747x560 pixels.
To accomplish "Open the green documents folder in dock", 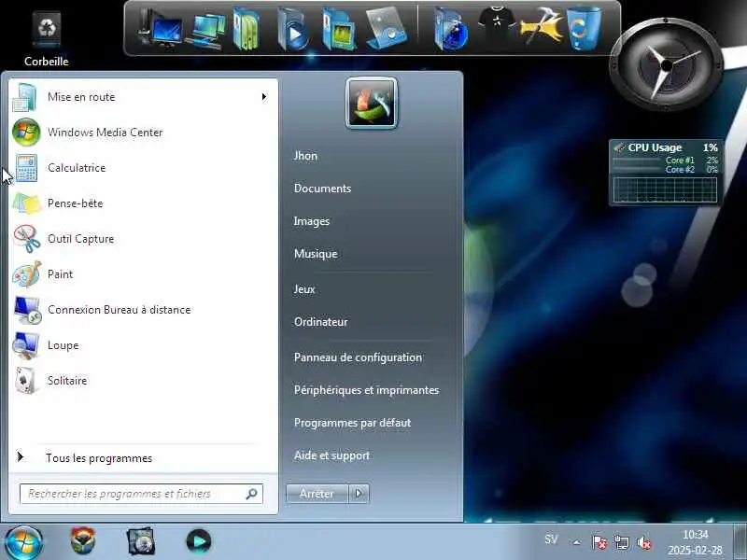I will tap(247, 29).
